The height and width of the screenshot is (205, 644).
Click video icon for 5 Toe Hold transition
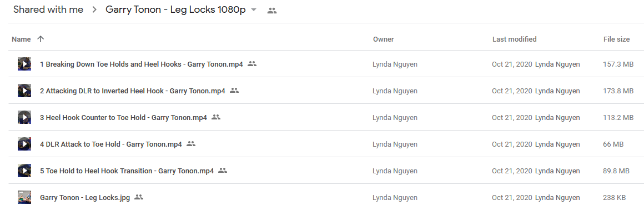click(x=24, y=171)
